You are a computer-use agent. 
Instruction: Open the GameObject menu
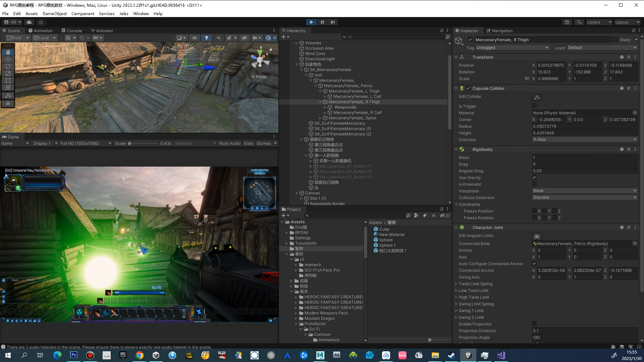(54, 14)
